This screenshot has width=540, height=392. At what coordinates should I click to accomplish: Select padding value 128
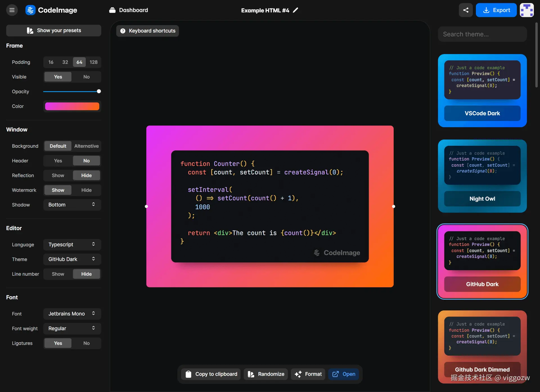pyautogui.click(x=93, y=62)
